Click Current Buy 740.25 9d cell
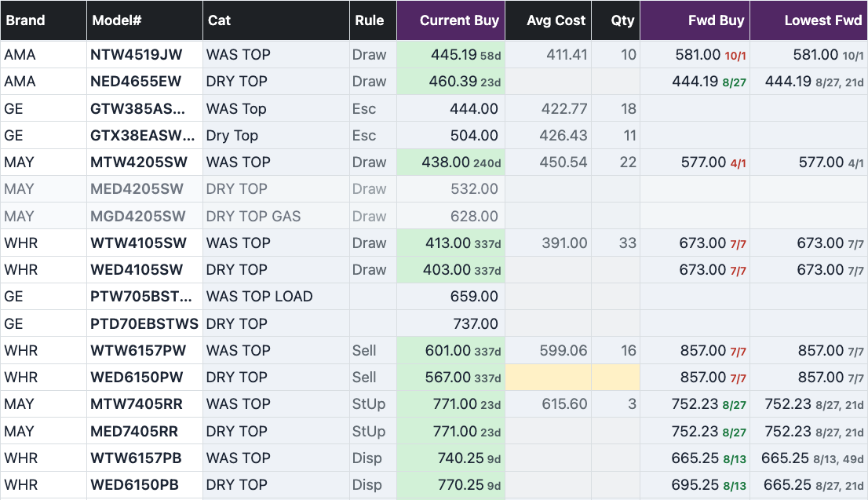 (450, 458)
